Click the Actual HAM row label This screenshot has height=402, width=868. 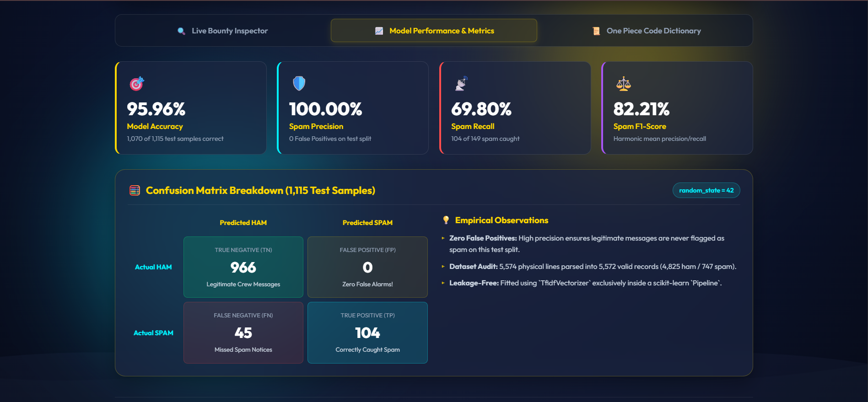point(153,267)
